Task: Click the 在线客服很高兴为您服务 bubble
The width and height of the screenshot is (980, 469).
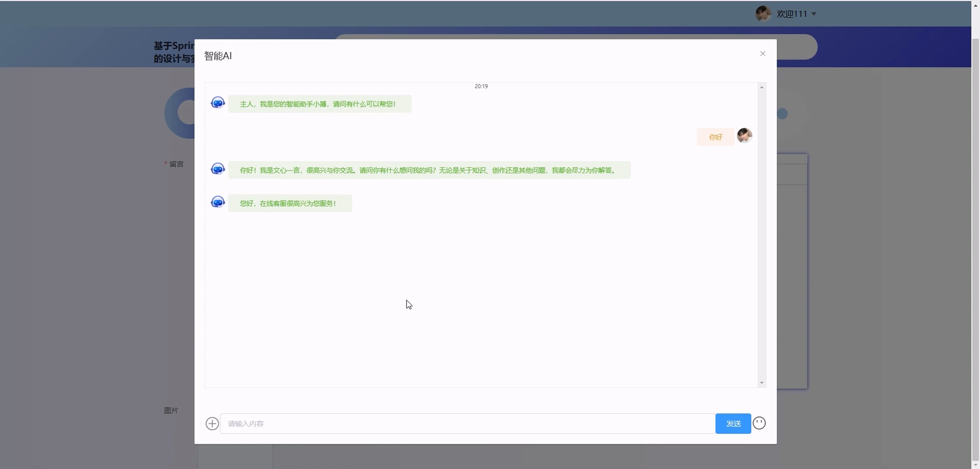Action: [290, 203]
